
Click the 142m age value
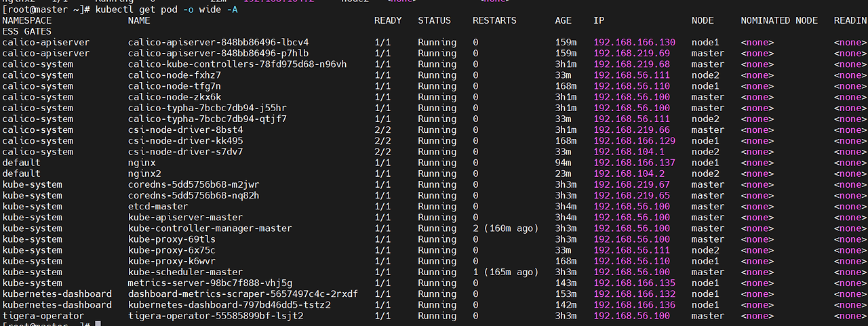[566, 305]
